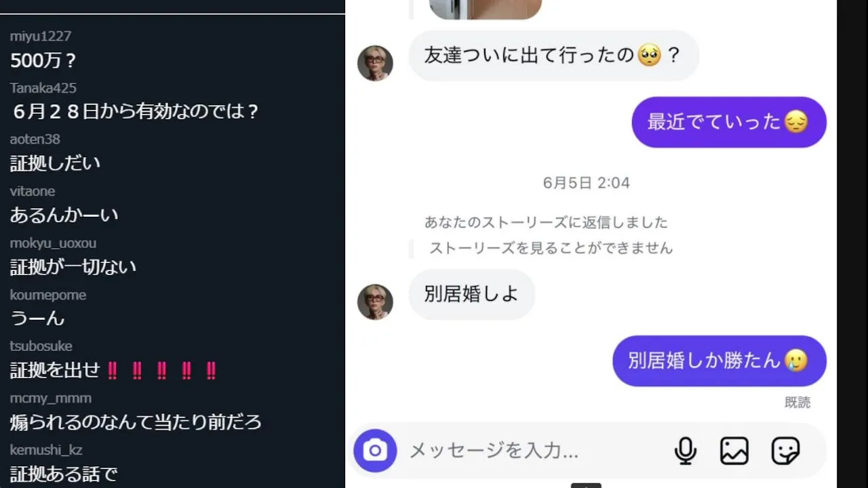
Task: Click username miyu1227 in chat
Action: point(40,36)
